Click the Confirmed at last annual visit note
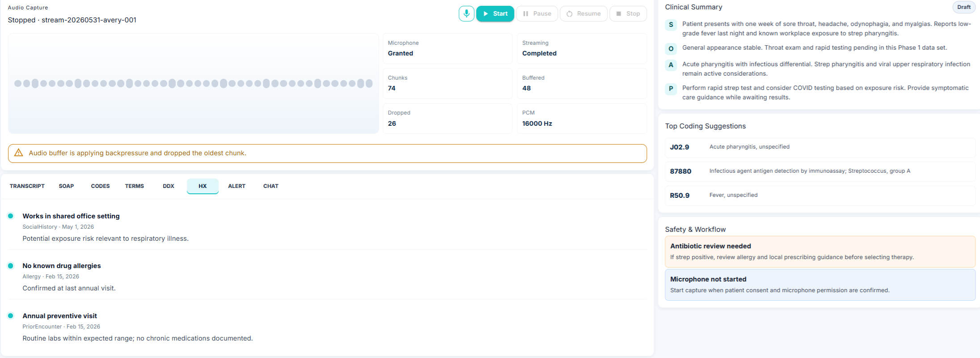 click(x=69, y=288)
